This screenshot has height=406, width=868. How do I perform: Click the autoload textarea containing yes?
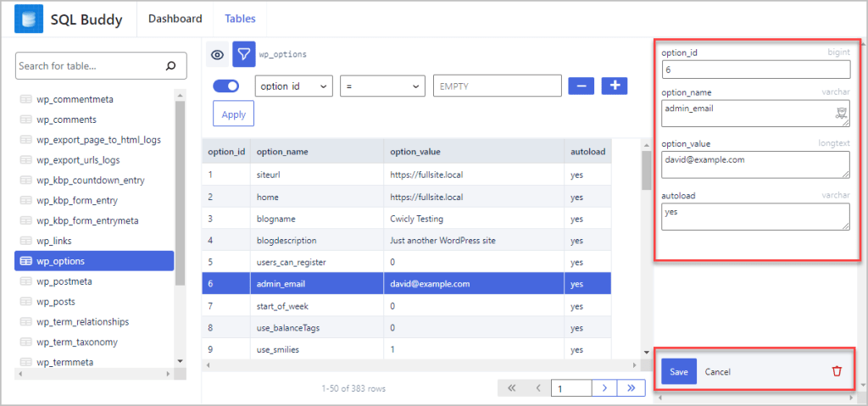click(755, 217)
